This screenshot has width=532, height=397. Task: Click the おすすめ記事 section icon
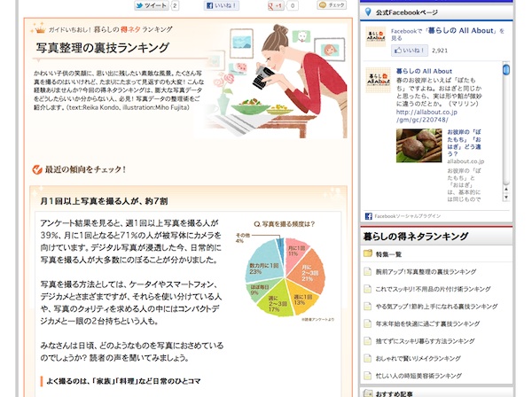click(x=367, y=393)
